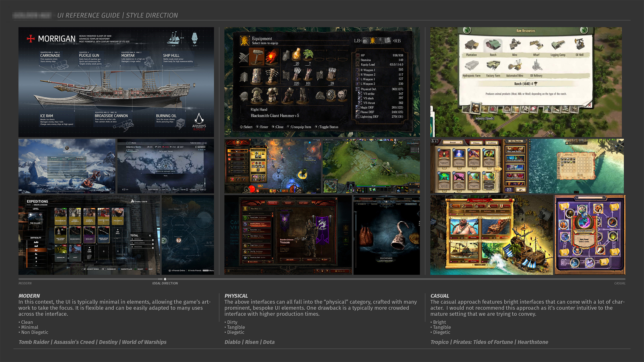
Task: Select the highlighted Ranch building icon
Action: [493, 45]
